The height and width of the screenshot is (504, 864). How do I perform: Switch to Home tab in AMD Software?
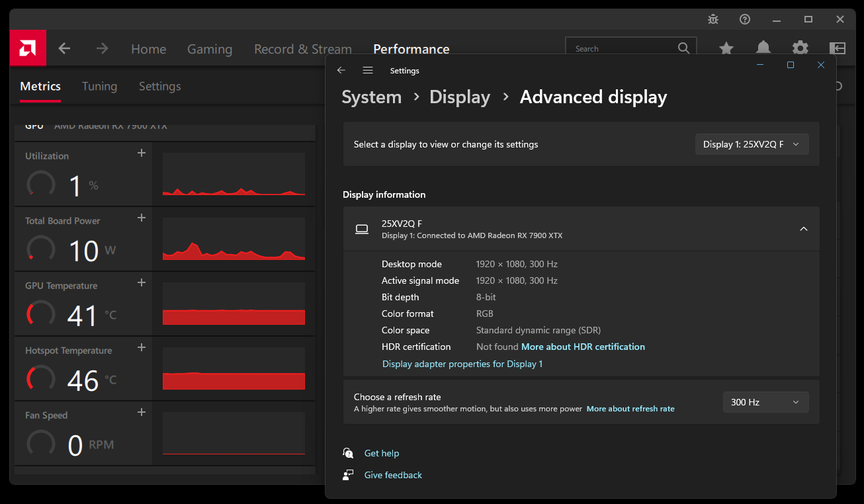coord(149,49)
